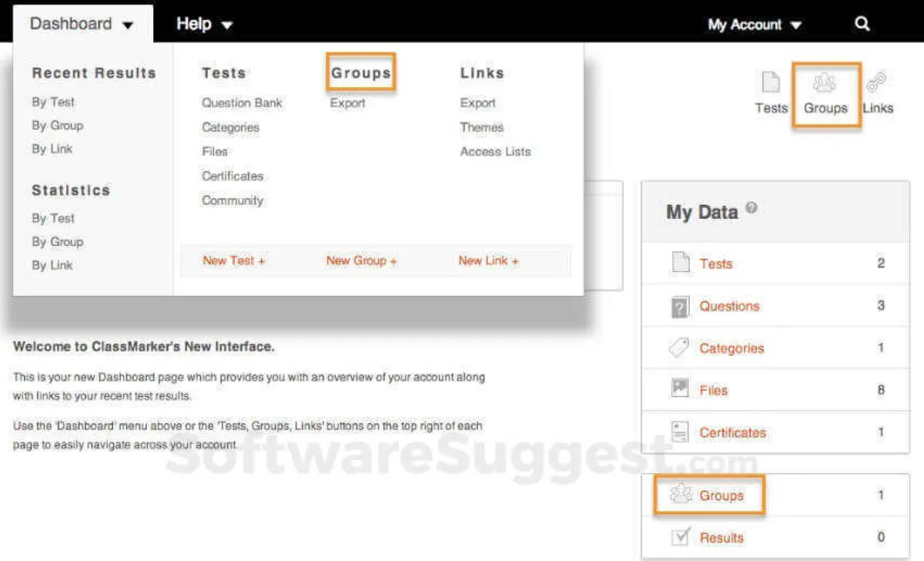Select By Link under Recent Results
Viewport: 924px width, 561px height.
(52, 149)
